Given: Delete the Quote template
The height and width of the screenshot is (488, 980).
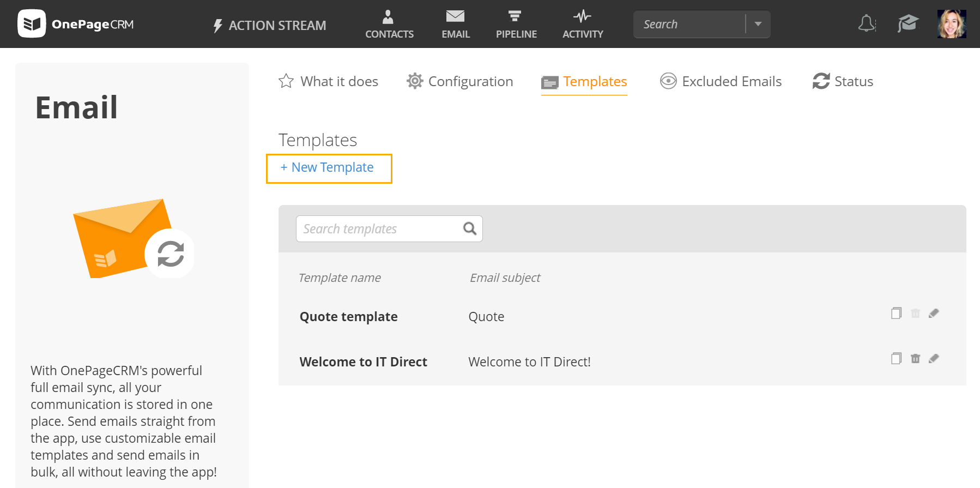Looking at the screenshot, I should (915, 313).
